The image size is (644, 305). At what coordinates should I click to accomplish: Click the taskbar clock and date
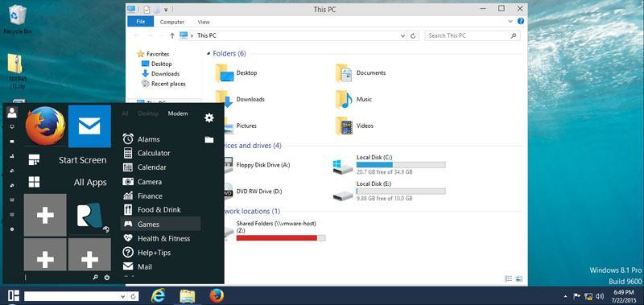tap(625, 296)
